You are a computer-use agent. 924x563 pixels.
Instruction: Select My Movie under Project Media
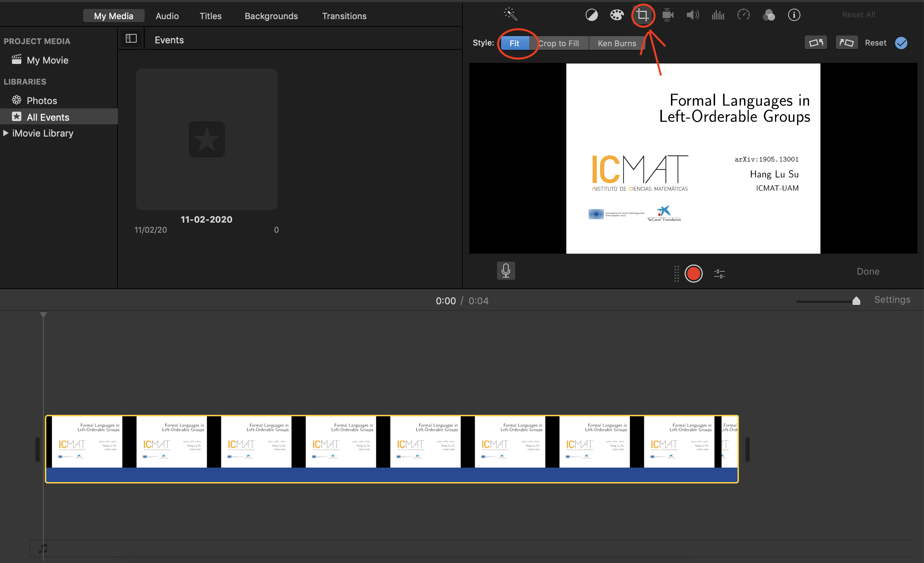pos(47,60)
